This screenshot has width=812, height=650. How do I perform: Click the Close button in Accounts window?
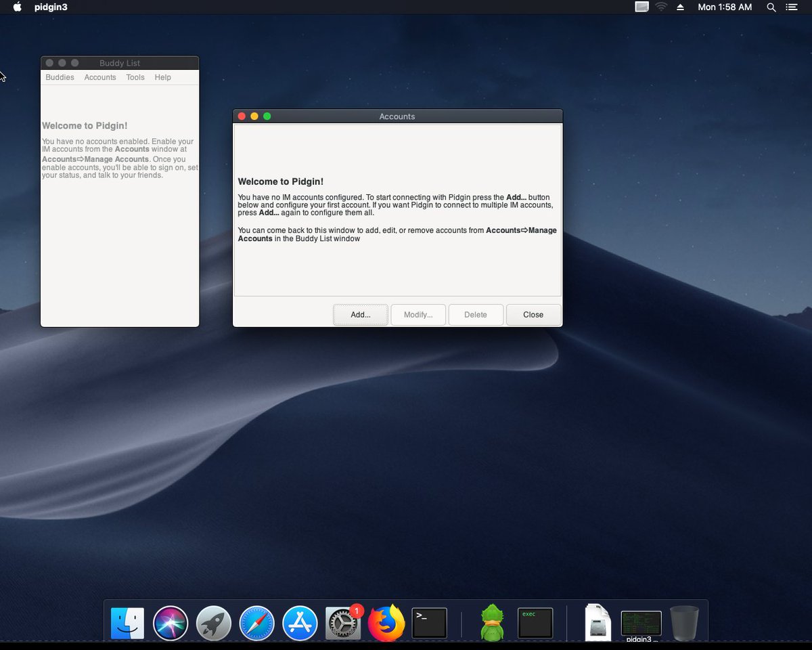pos(533,315)
